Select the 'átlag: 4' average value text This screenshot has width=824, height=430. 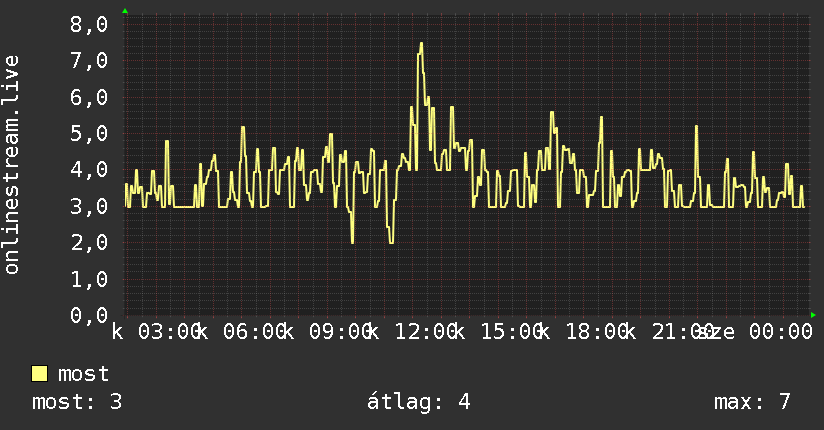418,403
